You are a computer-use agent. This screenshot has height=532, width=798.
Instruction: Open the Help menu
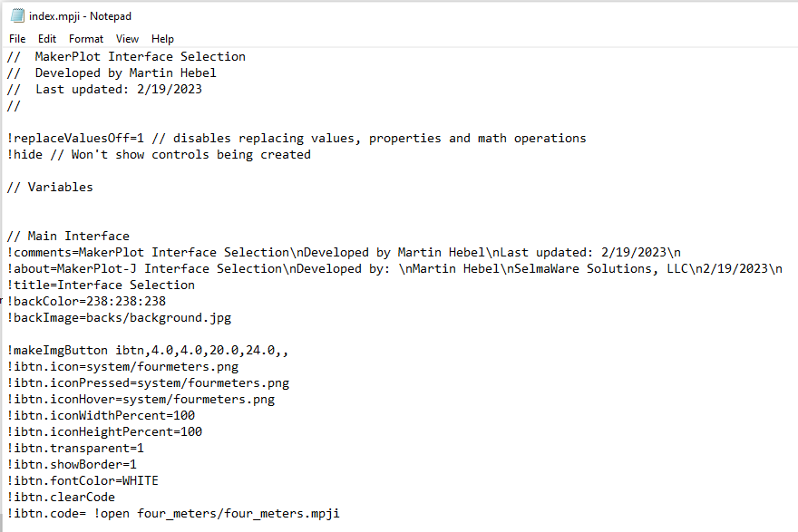[x=162, y=39]
